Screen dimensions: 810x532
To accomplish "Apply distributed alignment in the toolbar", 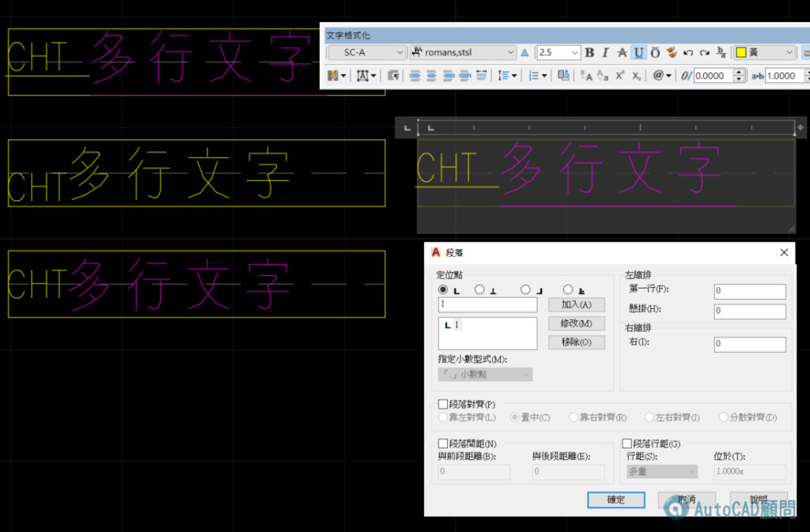I will tap(482, 76).
